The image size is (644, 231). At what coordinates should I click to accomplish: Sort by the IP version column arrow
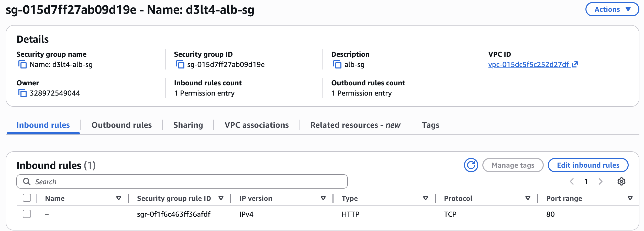323,199
